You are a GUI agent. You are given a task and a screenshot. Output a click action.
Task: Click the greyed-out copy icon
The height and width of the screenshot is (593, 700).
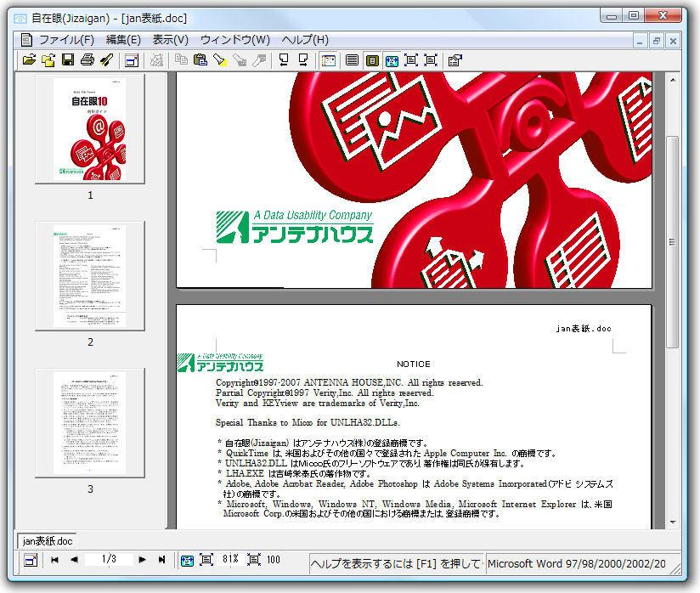pyautogui.click(x=181, y=59)
